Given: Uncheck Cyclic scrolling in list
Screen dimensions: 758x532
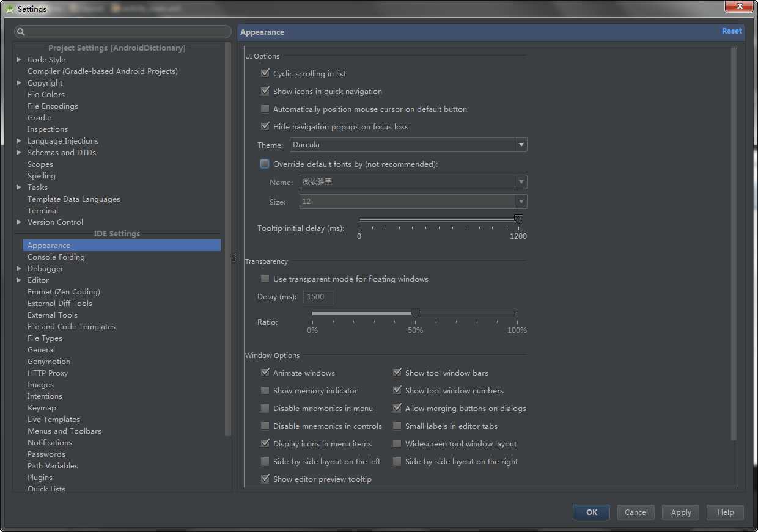Looking at the screenshot, I should pyautogui.click(x=265, y=73).
